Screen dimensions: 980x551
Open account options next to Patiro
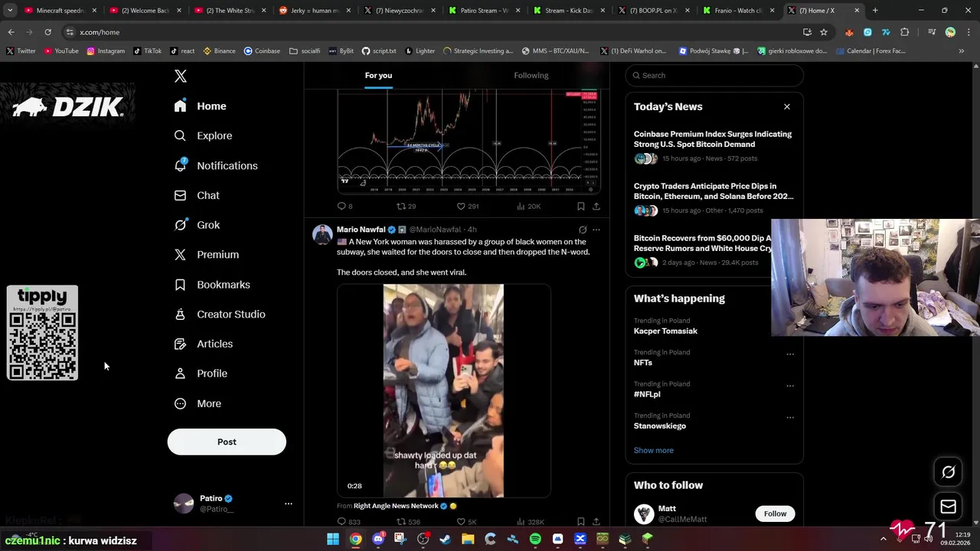[x=289, y=504]
